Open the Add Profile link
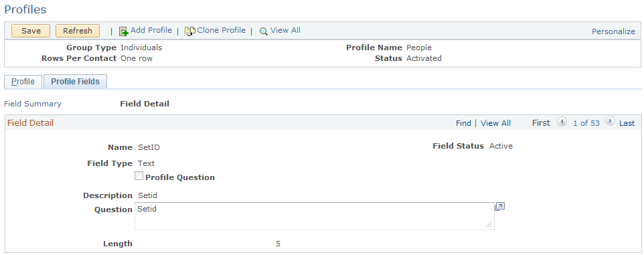 pos(151,30)
